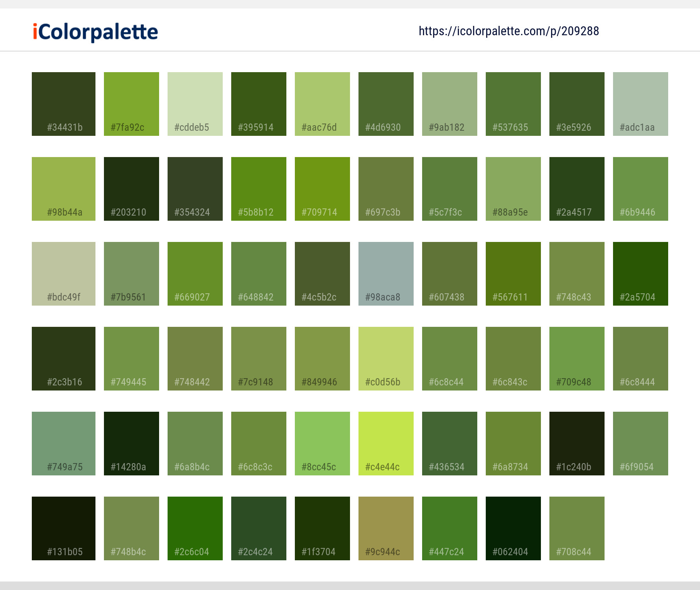Pick swatch #749445
This screenshot has width=700, height=590.
132,359
